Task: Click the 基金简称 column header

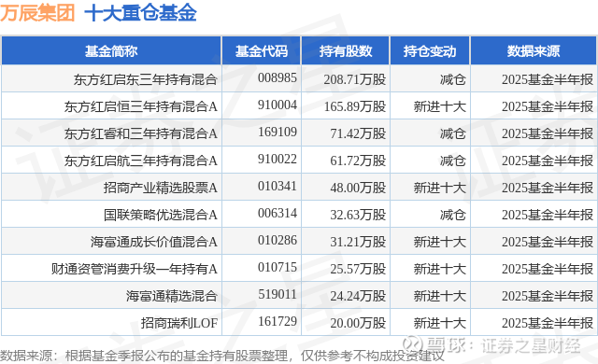Action: (111, 51)
